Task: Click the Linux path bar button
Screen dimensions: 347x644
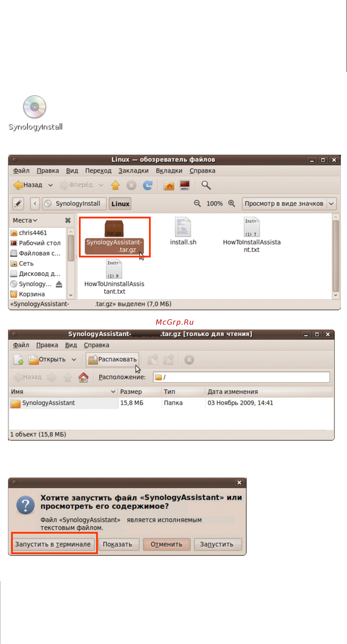Action: click(120, 204)
